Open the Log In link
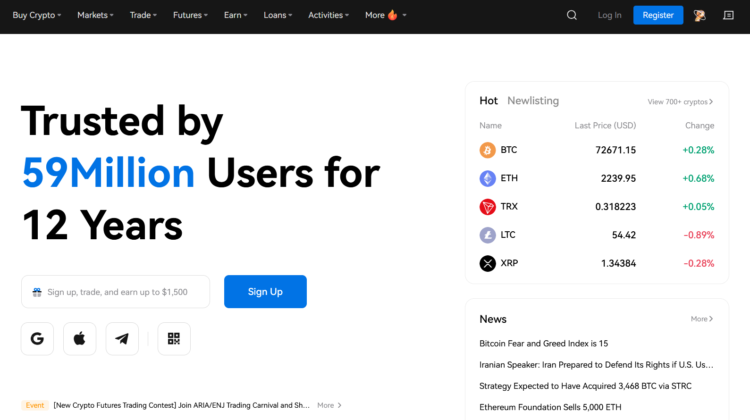Screen dimensions: 750x420 pyautogui.click(x=609, y=15)
